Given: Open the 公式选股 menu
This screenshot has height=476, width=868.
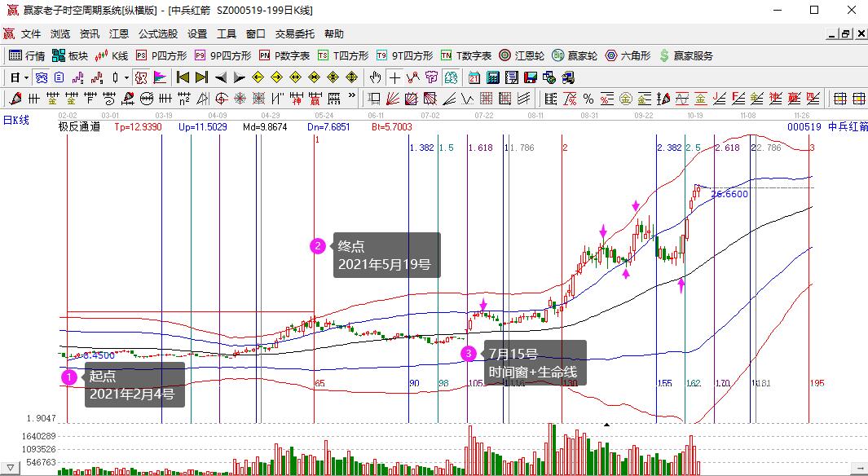Looking at the screenshot, I should (x=158, y=34).
